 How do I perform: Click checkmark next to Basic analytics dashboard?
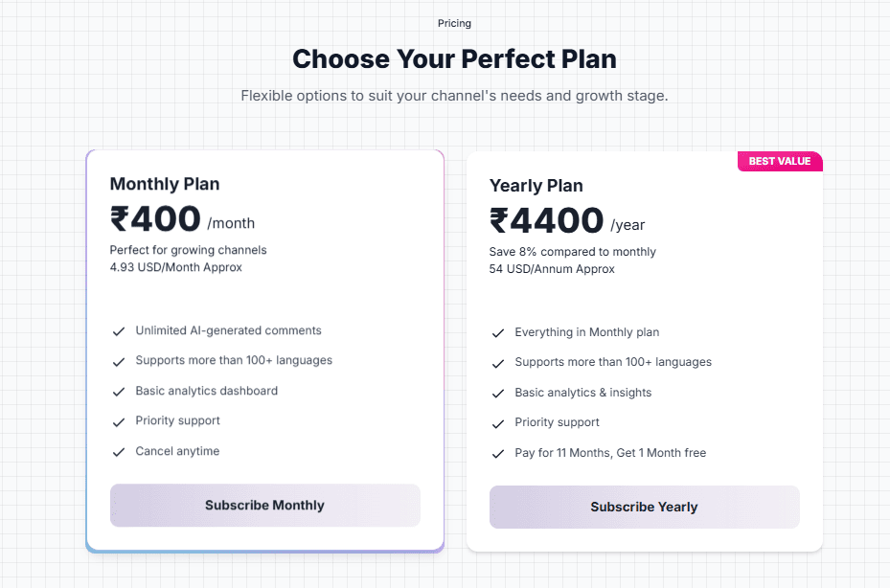click(x=119, y=392)
